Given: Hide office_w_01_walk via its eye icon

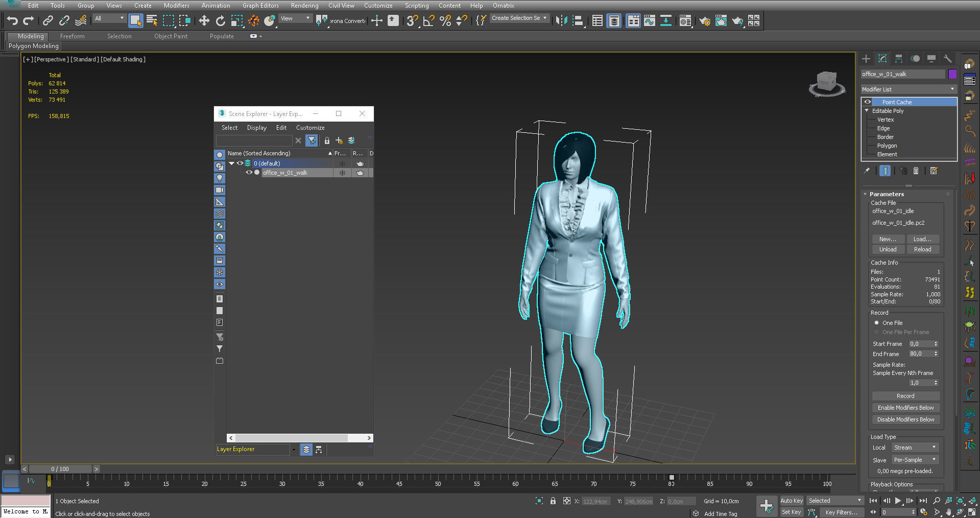Looking at the screenshot, I should (249, 172).
